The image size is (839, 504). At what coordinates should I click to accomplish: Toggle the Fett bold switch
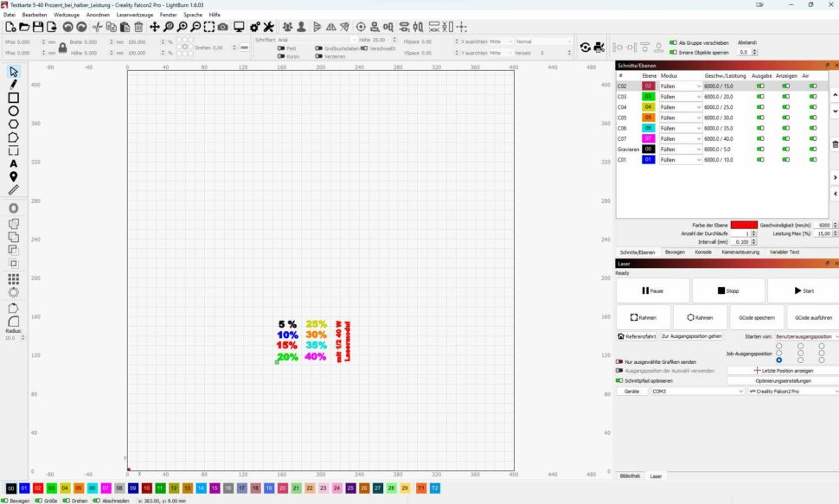coord(281,48)
